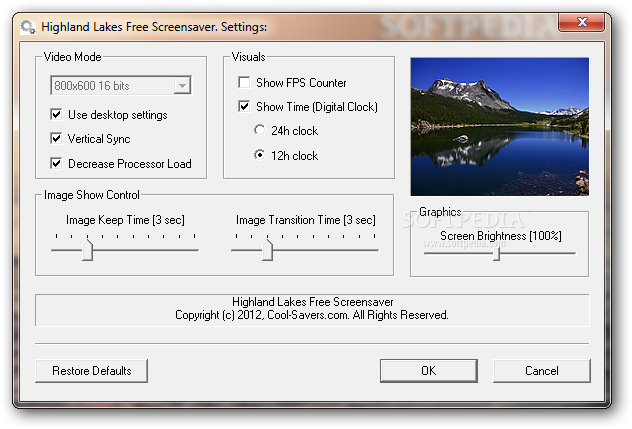Uncheck Use desktop settings
The width and height of the screenshot is (632, 429).
click(56, 115)
